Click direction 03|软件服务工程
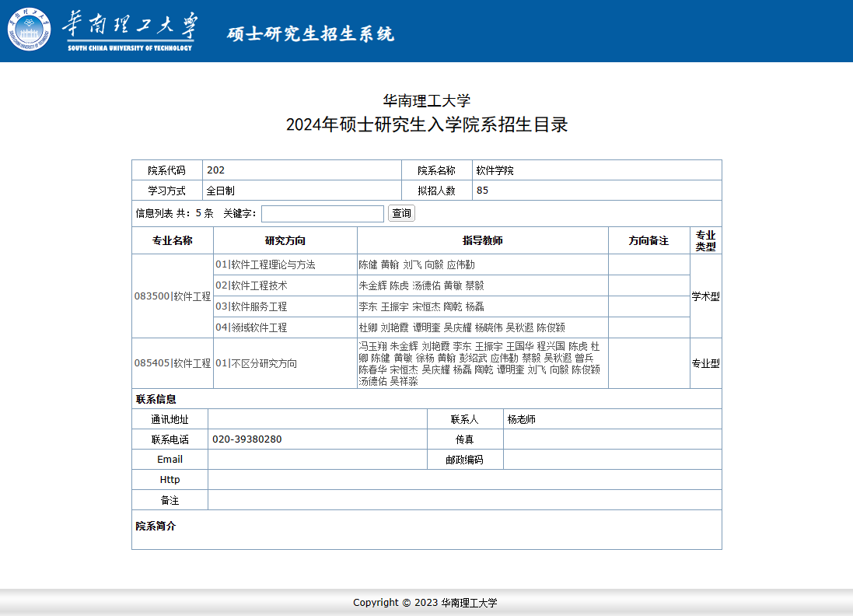 coord(251,306)
